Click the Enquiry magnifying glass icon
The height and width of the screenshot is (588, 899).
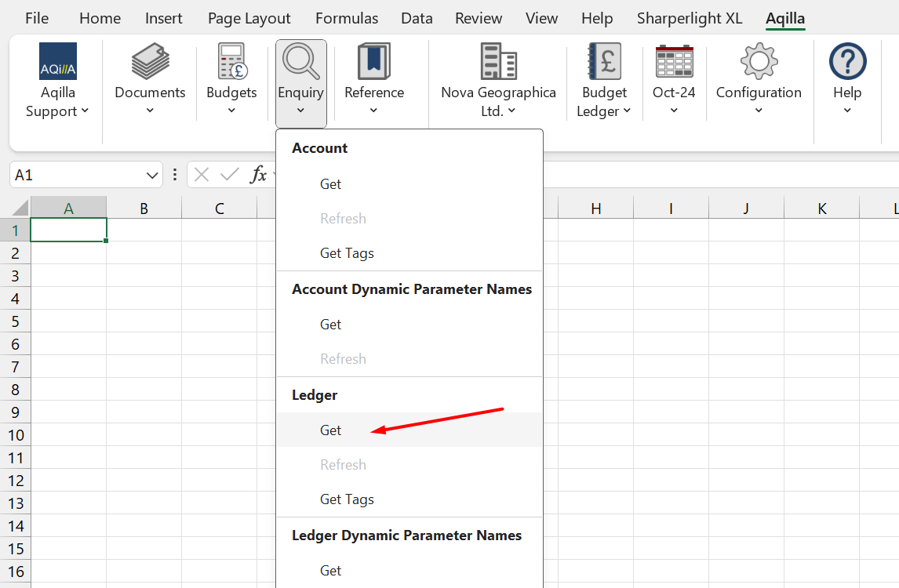tap(300, 62)
